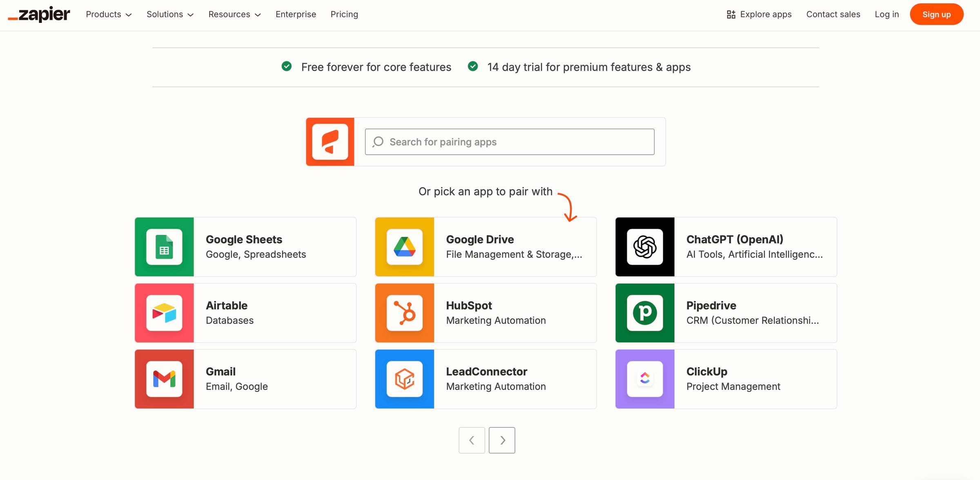Select the Google Drive app icon

pyautogui.click(x=404, y=247)
